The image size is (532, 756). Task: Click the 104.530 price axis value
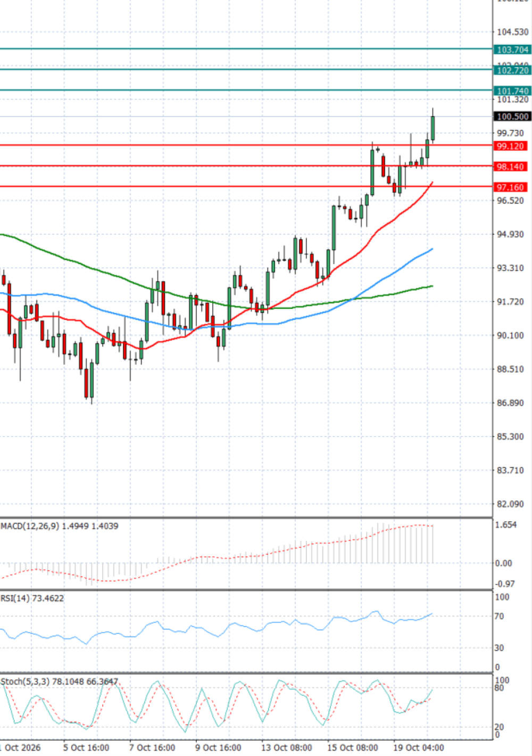click(x=512, y=32)
